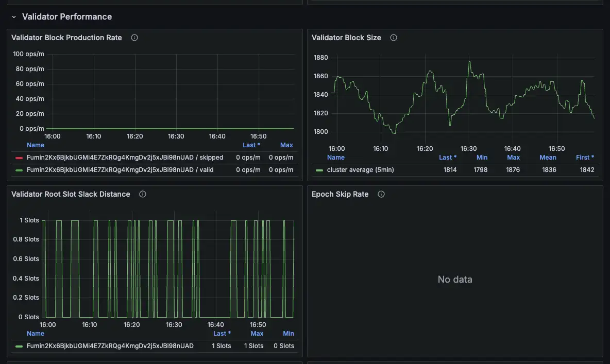610x364 pixels.
Task: Toggle the '/ skipped' series in the legend
Action: [x=125, y=158]
